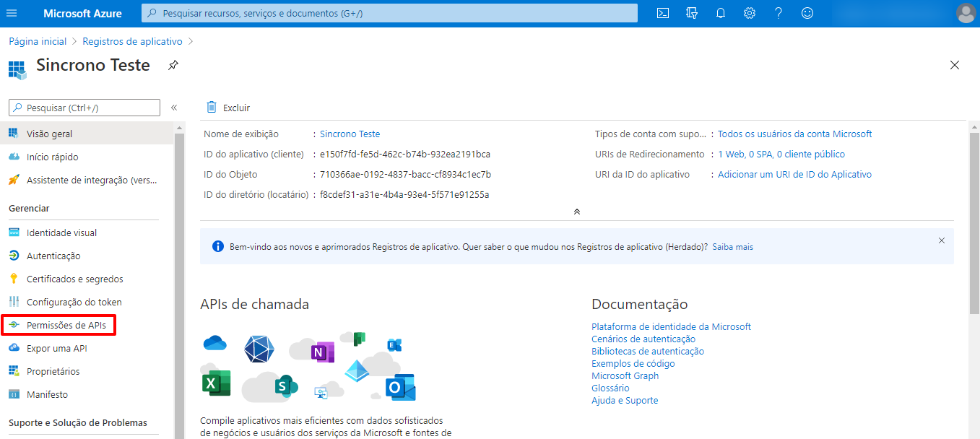Click Saiba mais in banner
980x439 pixels.
pos(732,246)
